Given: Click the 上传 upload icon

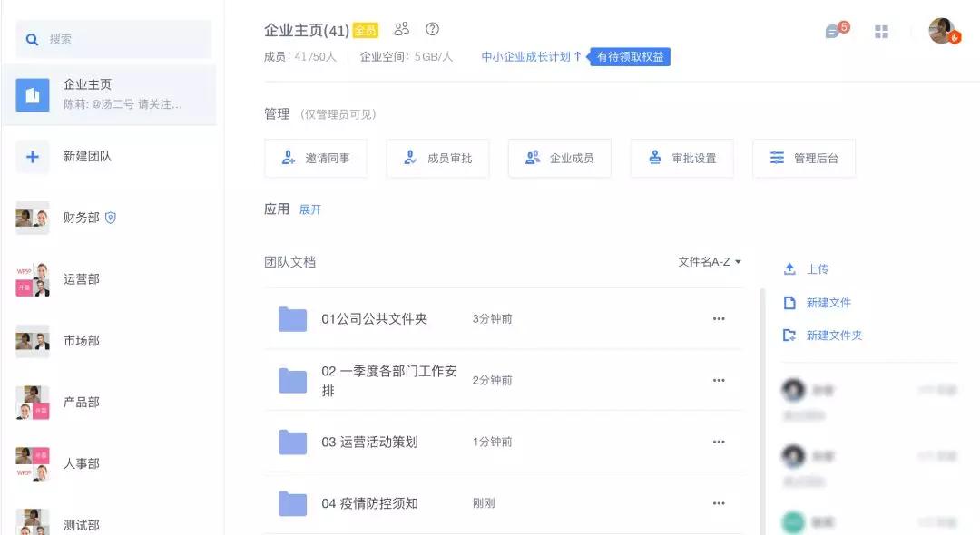Looking at the screenshot, I should point(789,268).
